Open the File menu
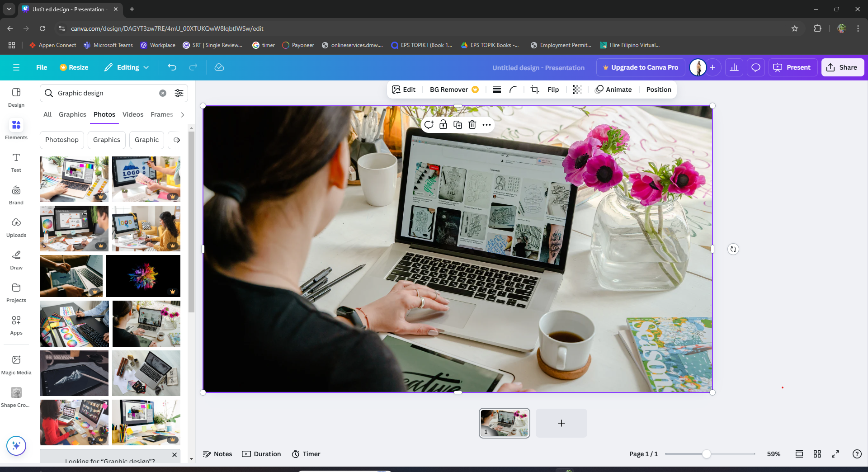 [42, 67]
